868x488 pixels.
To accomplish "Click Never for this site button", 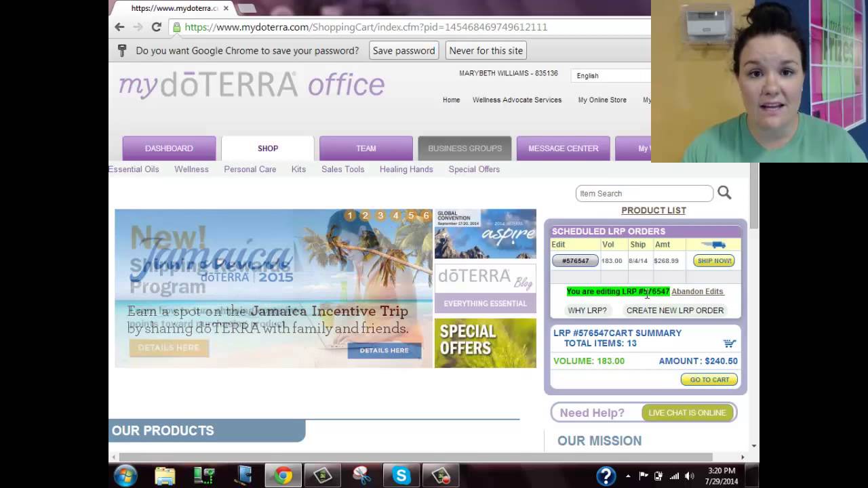I will (486, 50).
